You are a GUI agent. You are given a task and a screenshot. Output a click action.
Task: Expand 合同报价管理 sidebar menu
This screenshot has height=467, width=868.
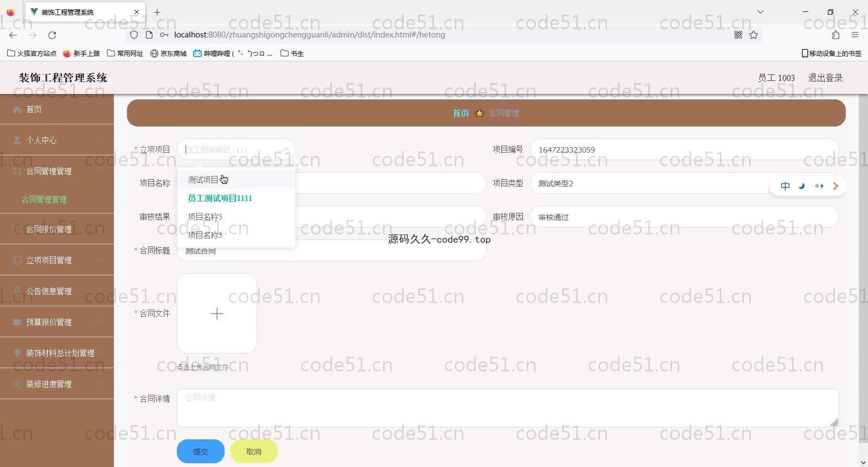[57, 229]
